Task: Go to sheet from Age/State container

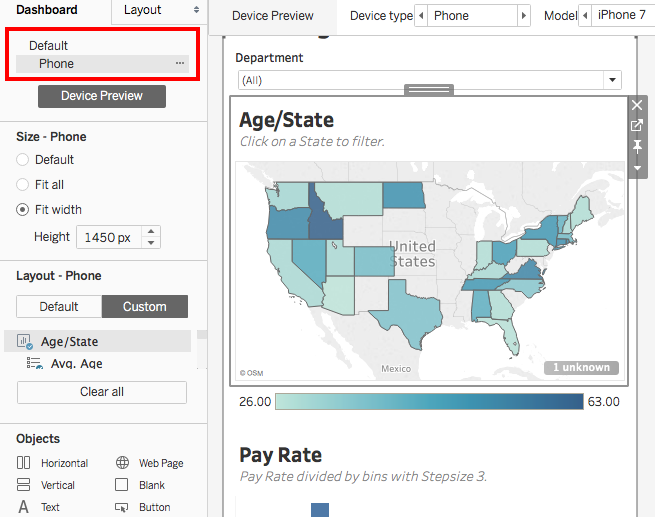Action: click(637, 125)
